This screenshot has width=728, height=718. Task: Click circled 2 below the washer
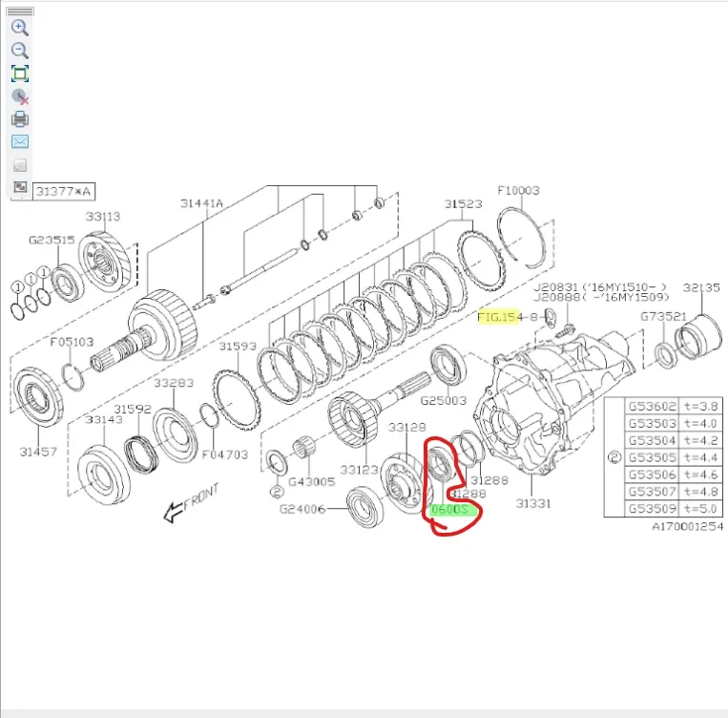[x=277, y=492]
